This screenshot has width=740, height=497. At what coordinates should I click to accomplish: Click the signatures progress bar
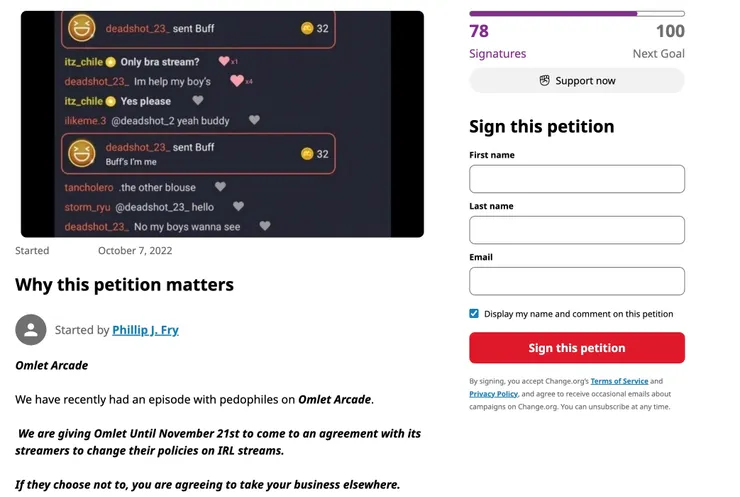(x=577, y=13)
